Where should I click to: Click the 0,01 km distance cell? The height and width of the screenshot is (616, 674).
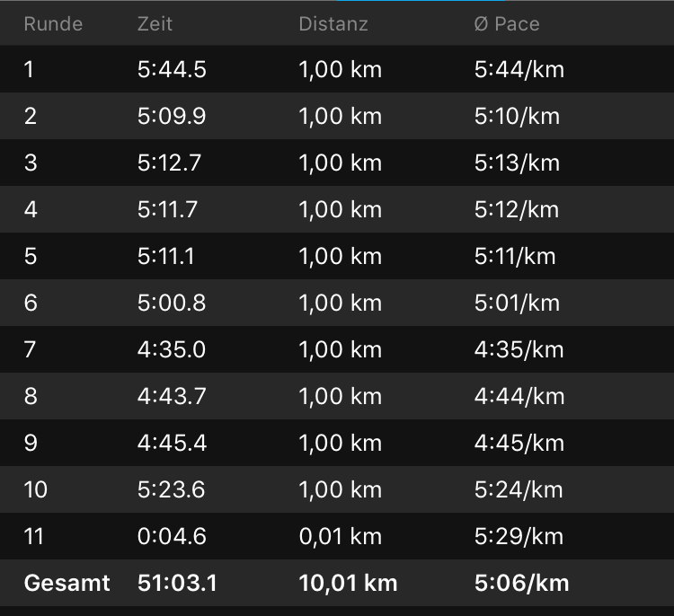click(x=340, y=537)
